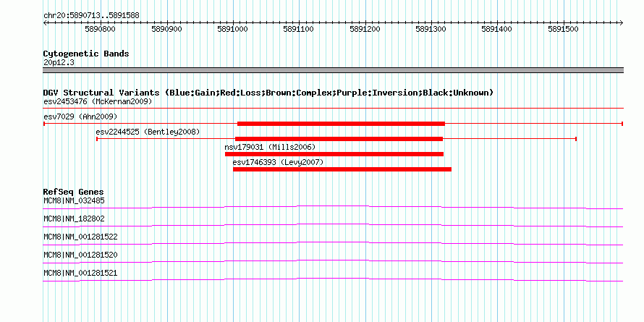644x322 pixels.
Task: Click the RefSeq Genes track heading
Action: click(73, 192)
